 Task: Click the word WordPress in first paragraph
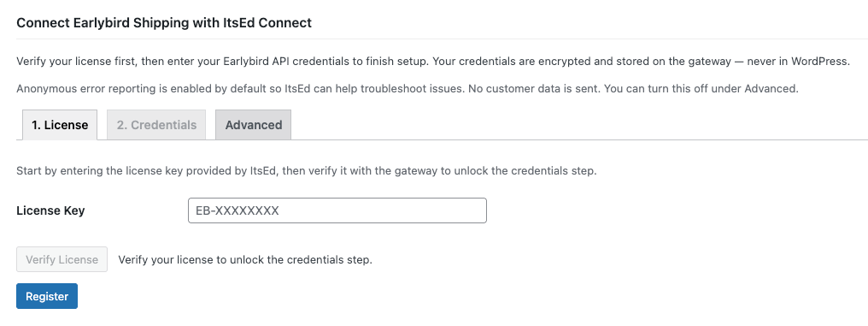click(x=819, y=61)
